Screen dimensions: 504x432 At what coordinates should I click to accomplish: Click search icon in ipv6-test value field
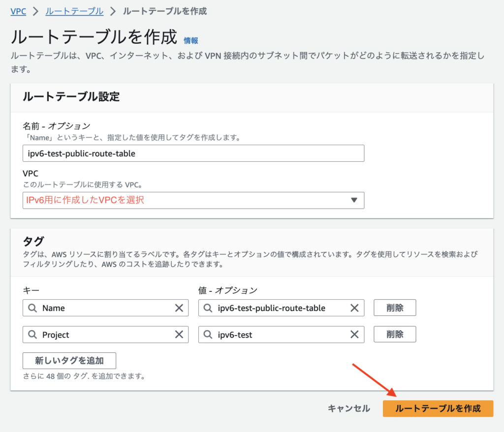pyautogui.click(x=208, y=335)
